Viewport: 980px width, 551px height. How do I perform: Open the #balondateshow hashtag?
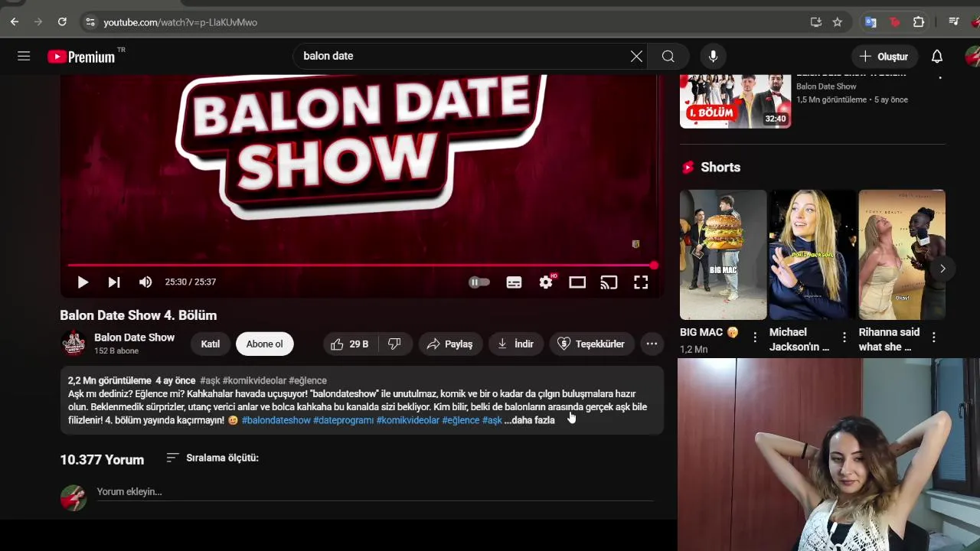point(276,420)
